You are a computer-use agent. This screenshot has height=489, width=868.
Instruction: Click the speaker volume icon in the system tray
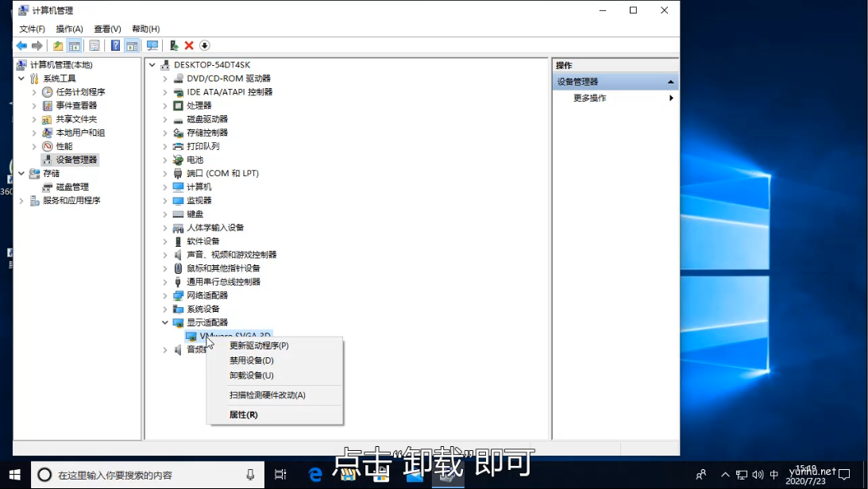point(757,475)
